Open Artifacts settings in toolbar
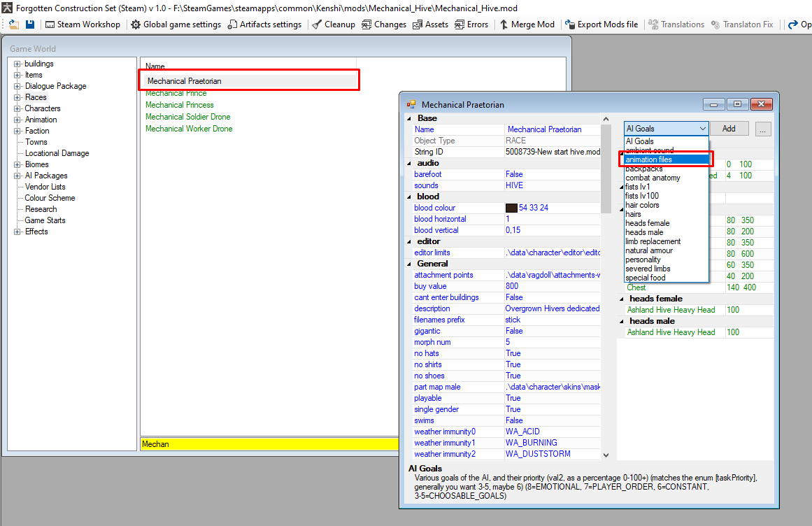Viewport: 812px width, 526px height. [x=264, y=24]
